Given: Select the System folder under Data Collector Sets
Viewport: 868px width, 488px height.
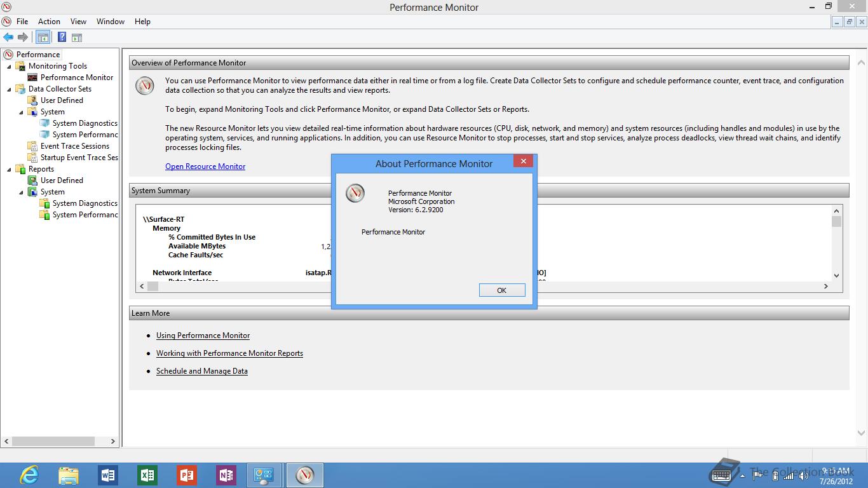Looking at the screenshot, I should click(x=52, y=112).
